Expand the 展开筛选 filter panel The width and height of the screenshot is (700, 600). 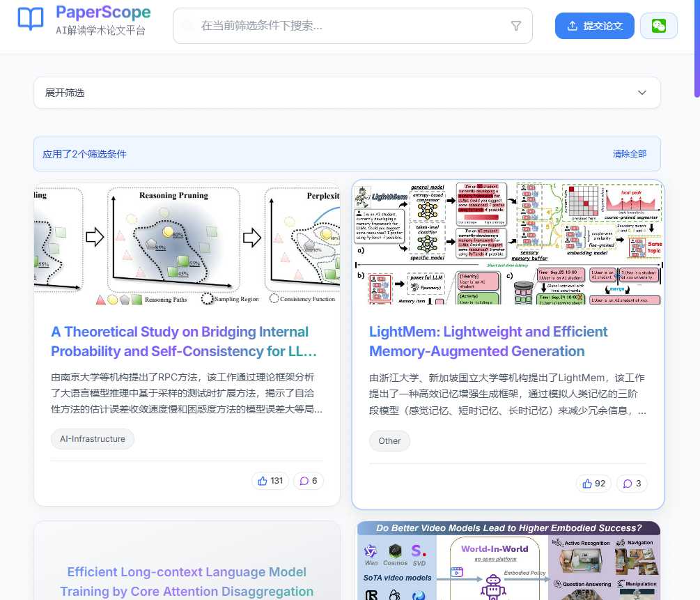coord(65,93)
